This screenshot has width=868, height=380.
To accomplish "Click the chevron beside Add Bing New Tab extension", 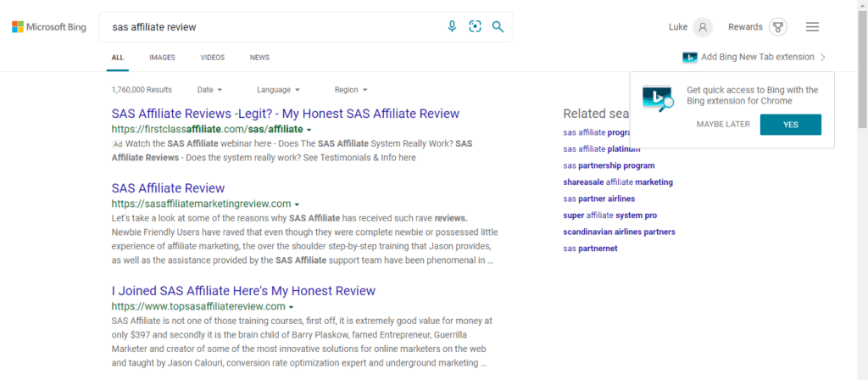I will 822,57.
